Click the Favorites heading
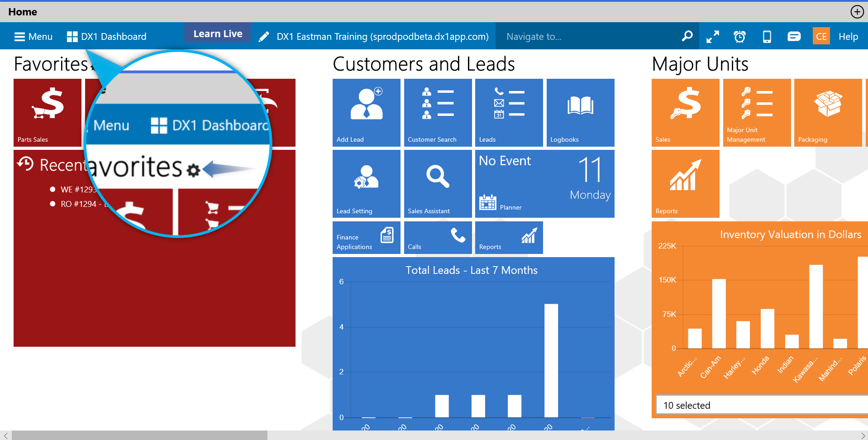This screenshot has width=868, height=440. tap(51, 64)
